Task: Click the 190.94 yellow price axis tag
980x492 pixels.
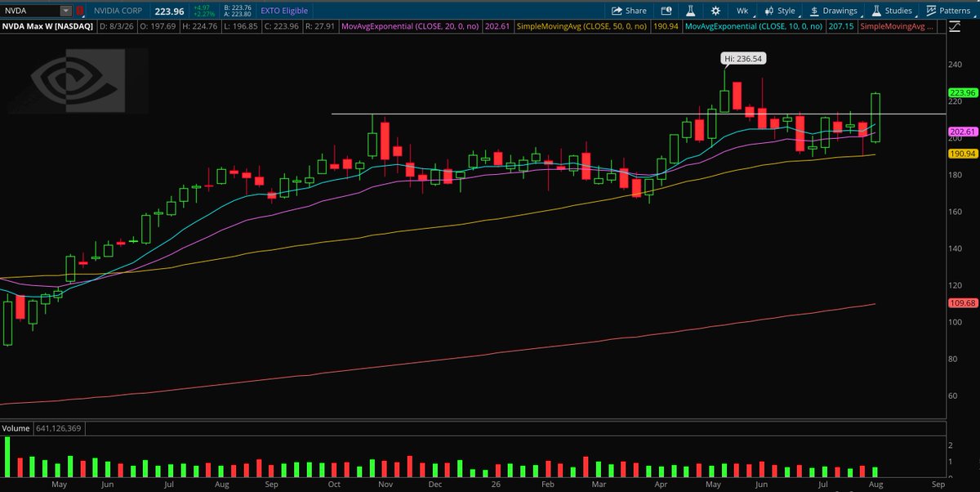Action: (x=963, y=153)
